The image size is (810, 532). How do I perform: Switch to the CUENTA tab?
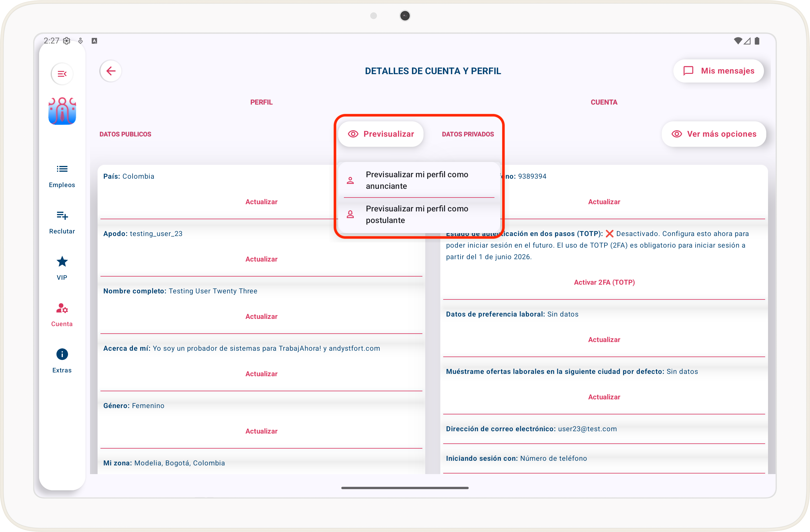(604, 102)
